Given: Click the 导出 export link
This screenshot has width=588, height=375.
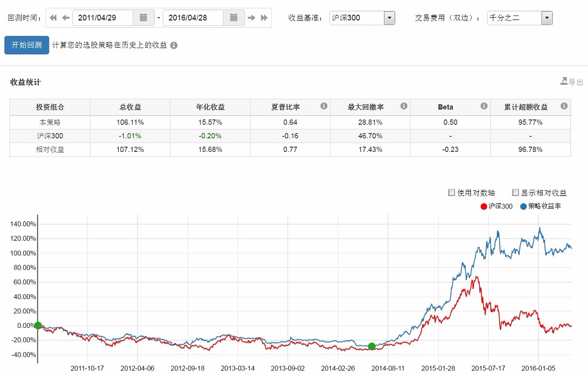Looking at the screenshot, I should [x=572, y=82].
